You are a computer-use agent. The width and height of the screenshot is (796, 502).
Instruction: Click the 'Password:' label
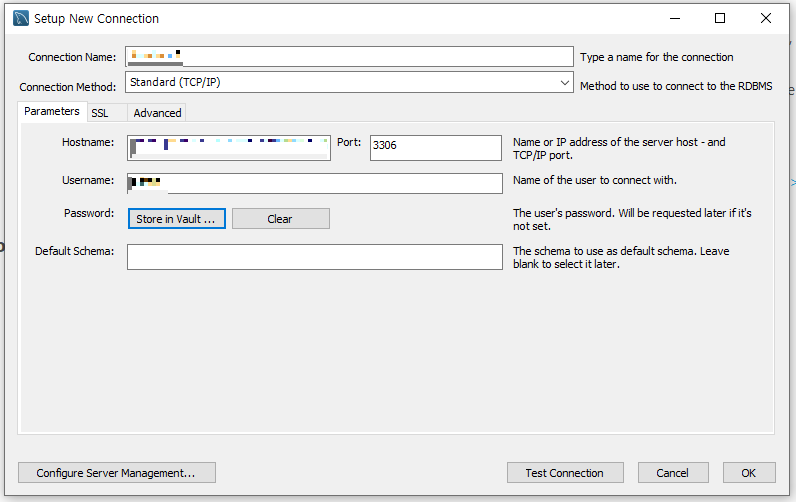(x=89, y=213)
